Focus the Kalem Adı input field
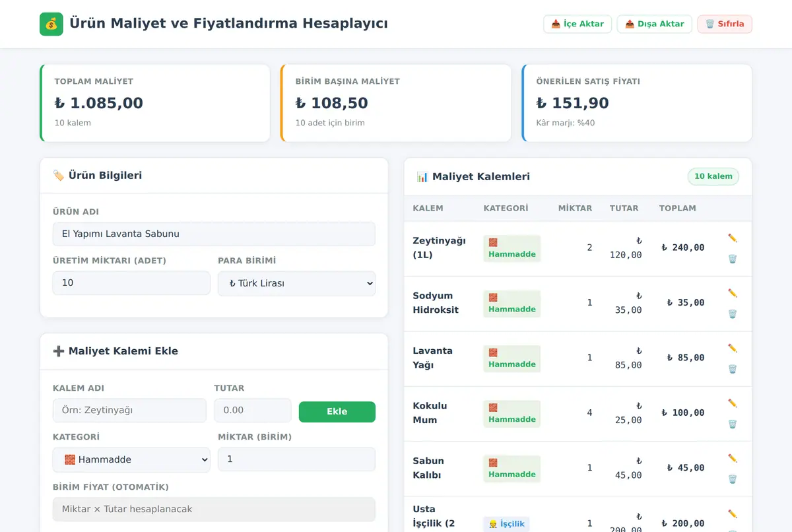This screenshot has width=792, height=532. tap(129, 410)
